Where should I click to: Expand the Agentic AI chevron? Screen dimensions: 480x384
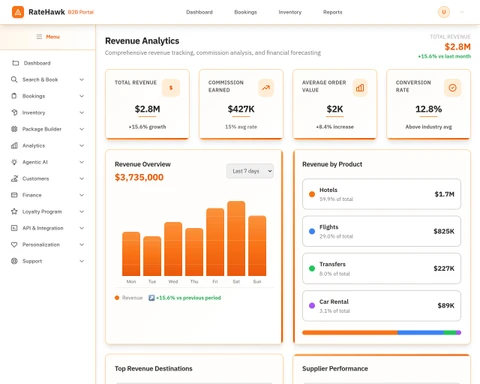click(x=82, y=162)
